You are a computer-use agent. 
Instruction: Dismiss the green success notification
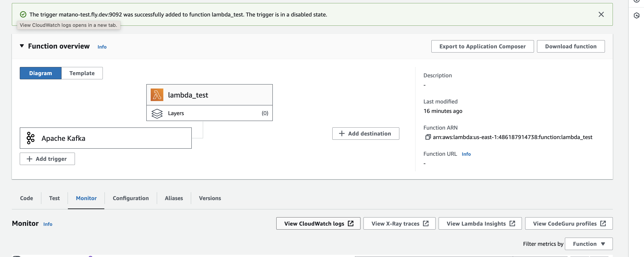[x=601, y=14]
